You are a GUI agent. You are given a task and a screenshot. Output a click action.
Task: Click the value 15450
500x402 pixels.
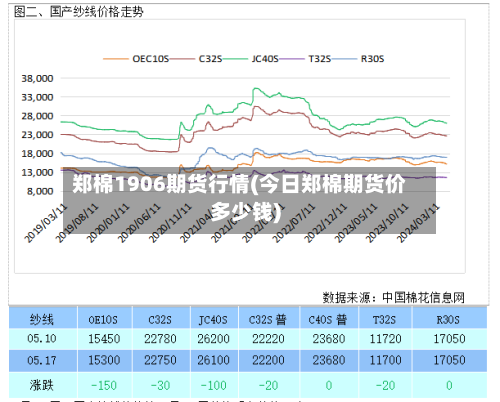(x=104, y=339)
